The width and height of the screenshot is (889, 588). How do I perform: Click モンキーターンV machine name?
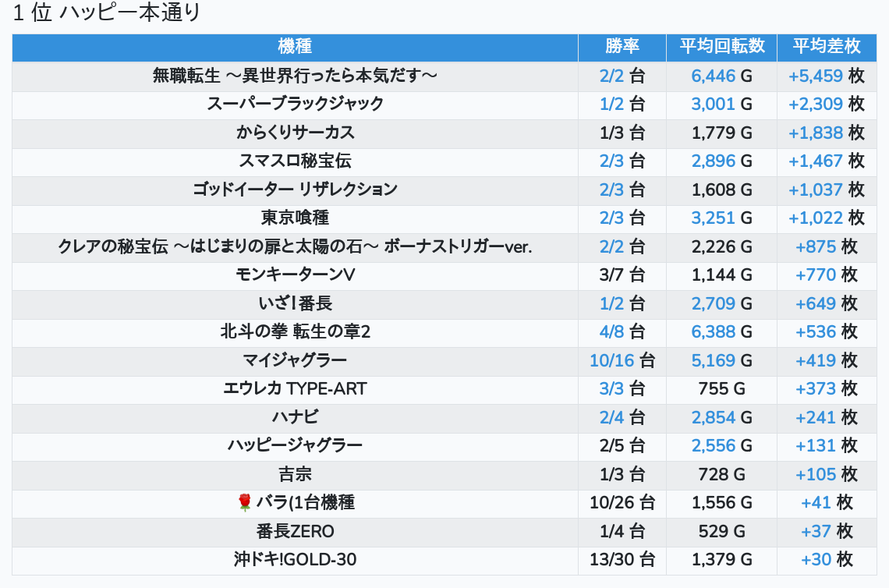pos(295,275)
